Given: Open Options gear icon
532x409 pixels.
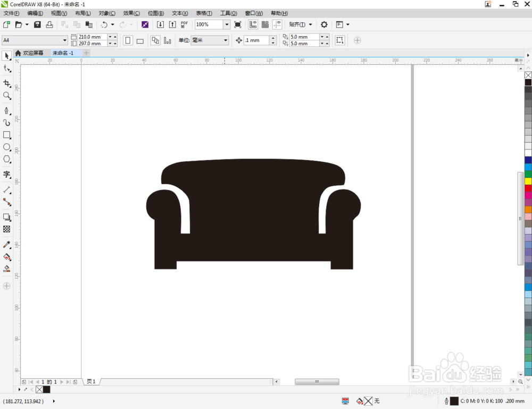Looking at the screenshot, I should (x=324, y=24).
